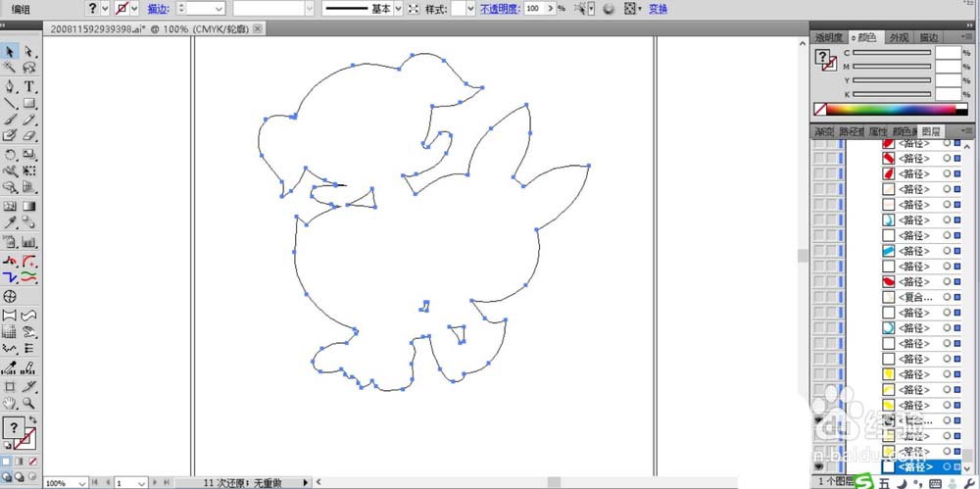Screen dimensions: 980x489
Task: Select the Paintbrush tool
Action: pos(10,120)
